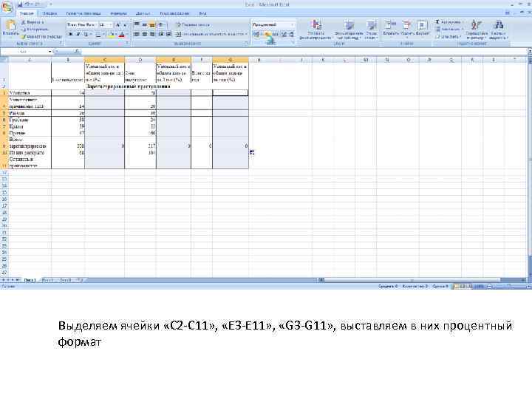Click the decrease indent icon

[161, 34]
